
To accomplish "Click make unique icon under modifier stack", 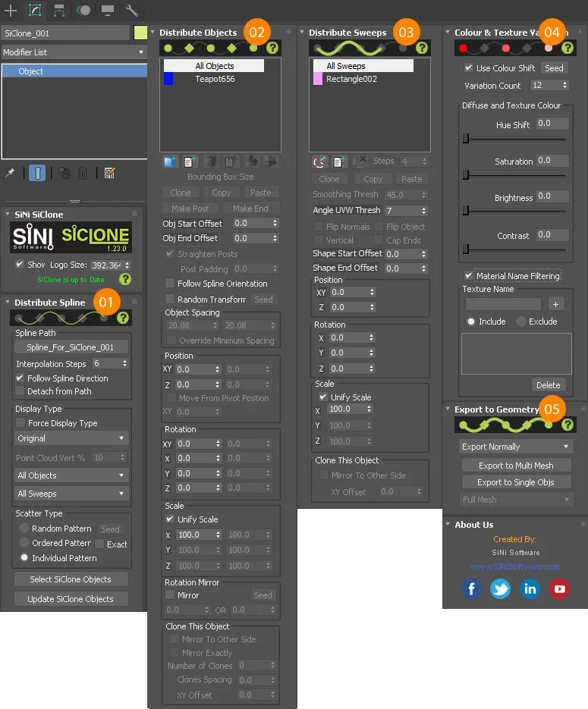I will (x=64, y=173).
